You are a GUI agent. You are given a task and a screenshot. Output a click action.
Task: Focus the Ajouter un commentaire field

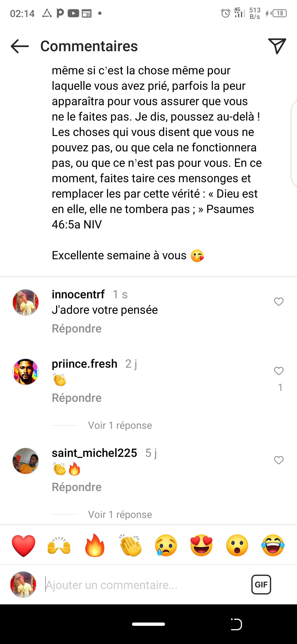click(x=143, y=585)
